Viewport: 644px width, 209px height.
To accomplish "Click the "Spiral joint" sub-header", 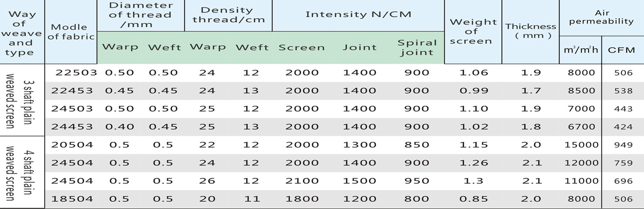I will [x=417, y=47].
